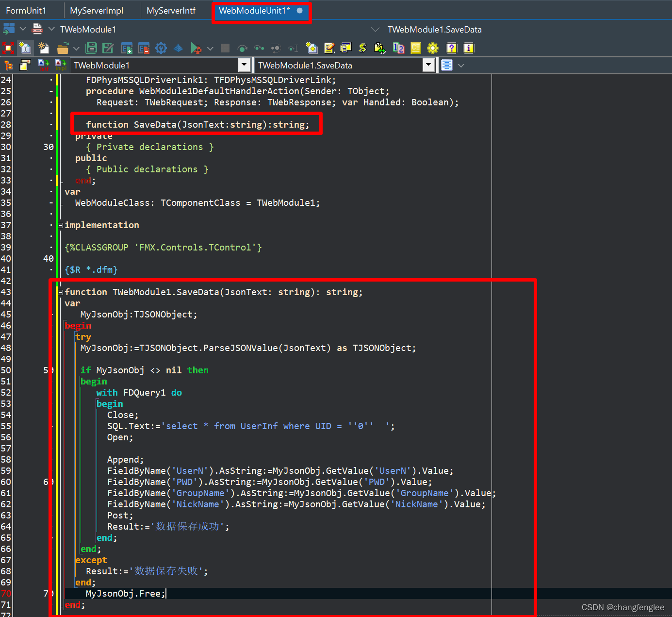
Task: Click the green S toolbar icon
Action: pos(362,48)
